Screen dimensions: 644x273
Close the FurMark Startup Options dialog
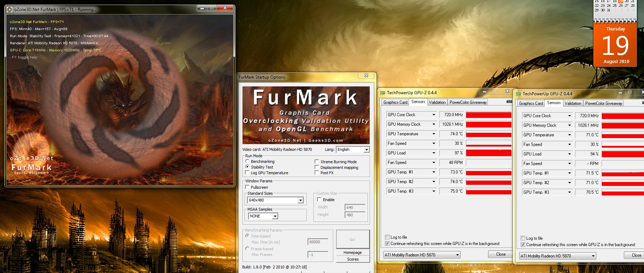[x=366, y=75]
